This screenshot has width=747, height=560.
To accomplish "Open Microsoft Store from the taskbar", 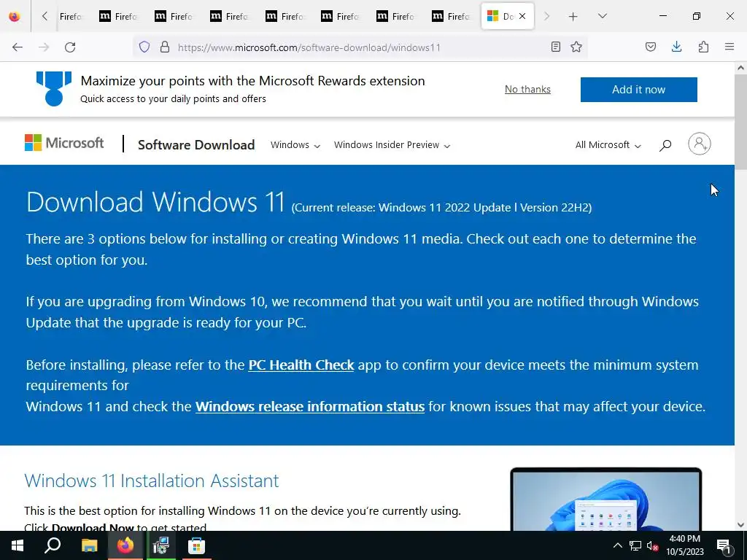I will click(196, 545).
